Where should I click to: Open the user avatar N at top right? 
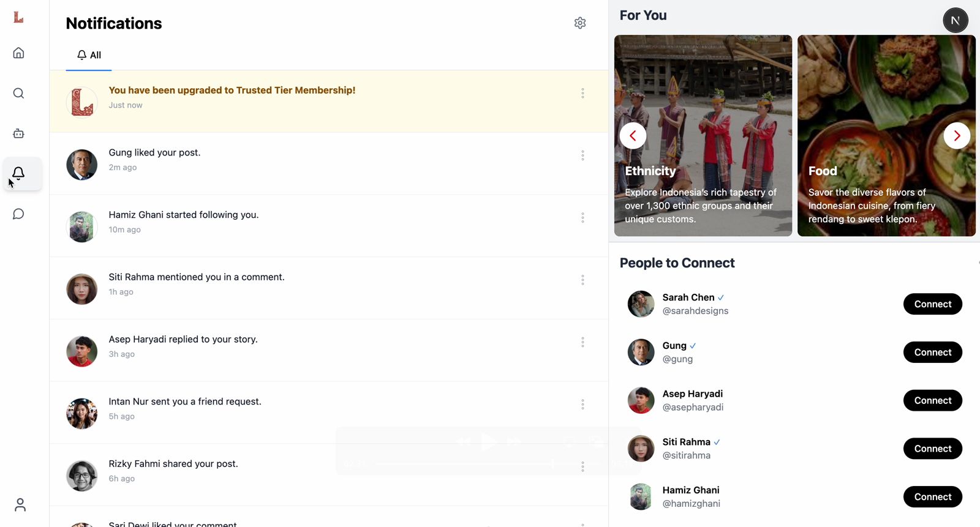[x=955, y=20]
